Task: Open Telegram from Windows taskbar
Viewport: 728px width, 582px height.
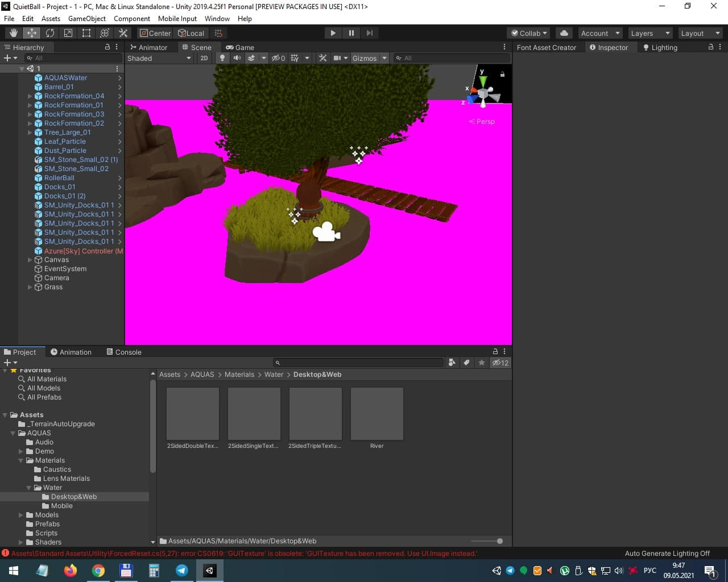Action: click(x=182, y=571)
